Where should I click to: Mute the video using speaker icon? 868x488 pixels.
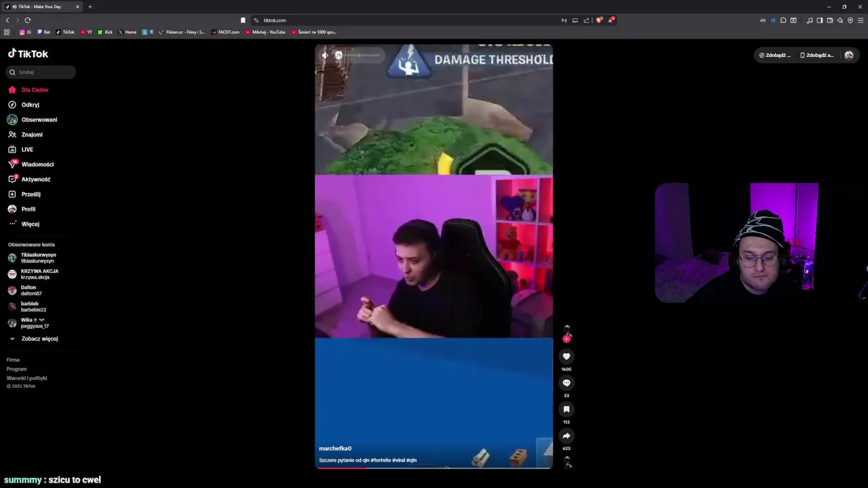[325, 55]
